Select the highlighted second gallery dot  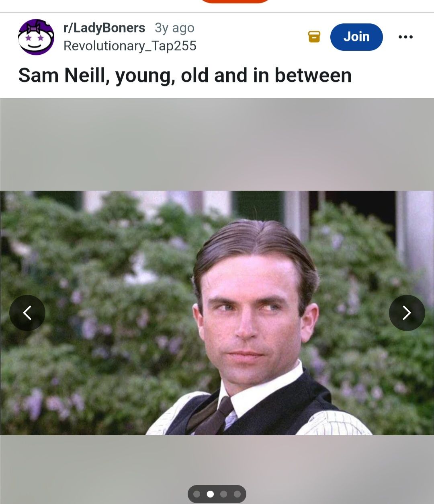[x=210, y=494]
